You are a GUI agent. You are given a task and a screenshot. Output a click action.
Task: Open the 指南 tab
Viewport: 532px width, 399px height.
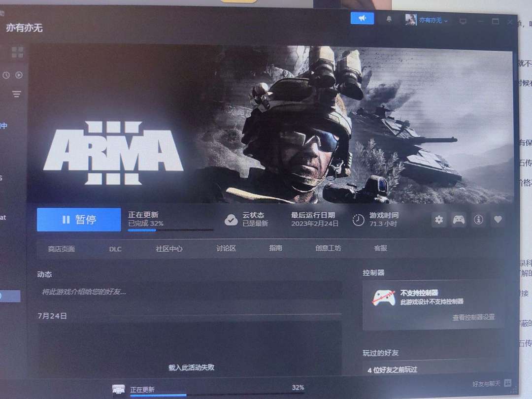coord(275,248)
